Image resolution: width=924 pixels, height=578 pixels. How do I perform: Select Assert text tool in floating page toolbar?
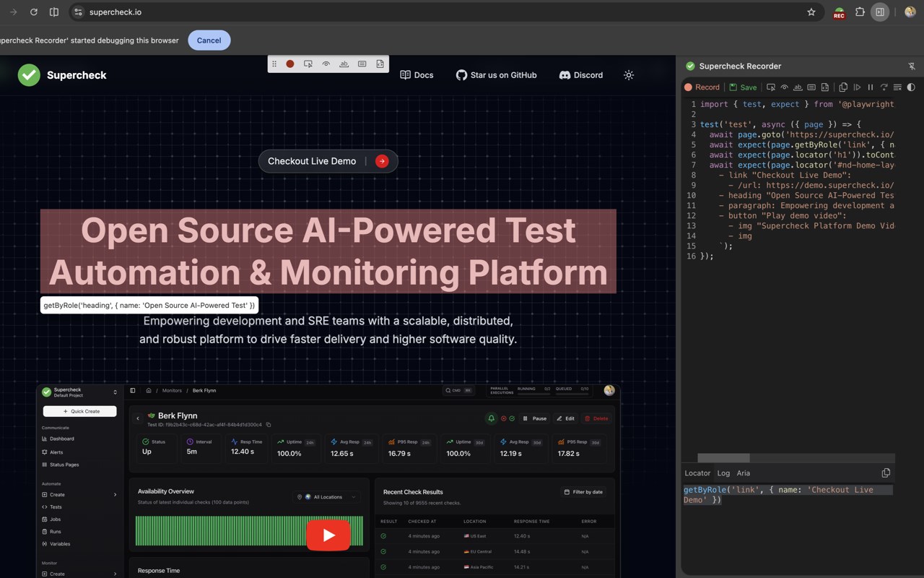click(344, 64)
